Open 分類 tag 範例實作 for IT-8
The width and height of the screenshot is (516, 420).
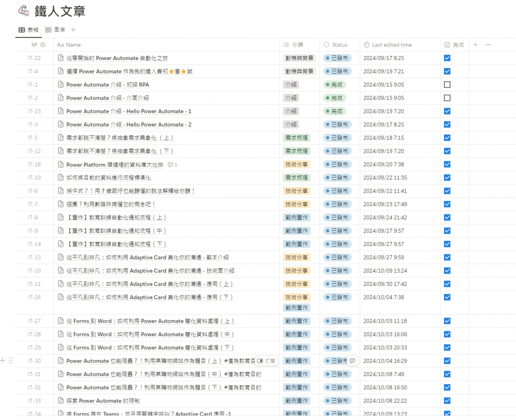pos(296,217)
